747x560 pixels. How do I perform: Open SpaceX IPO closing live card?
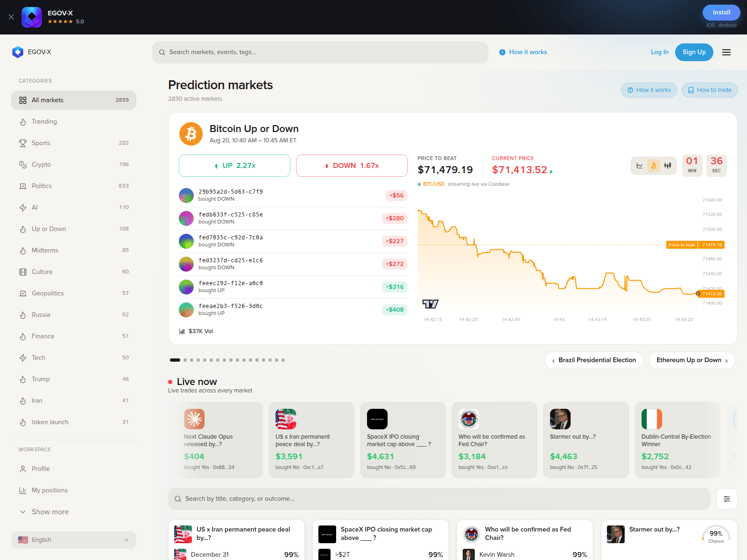point(403,440)
